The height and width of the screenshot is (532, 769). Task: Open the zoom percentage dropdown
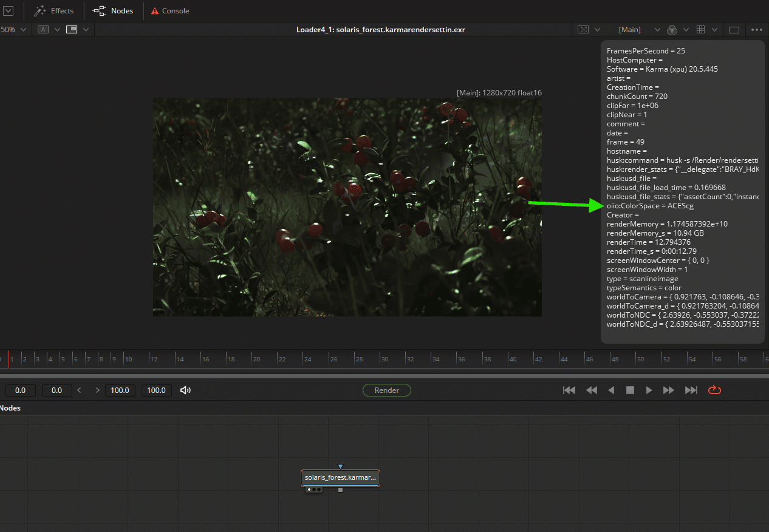click(x=23, y=29)
